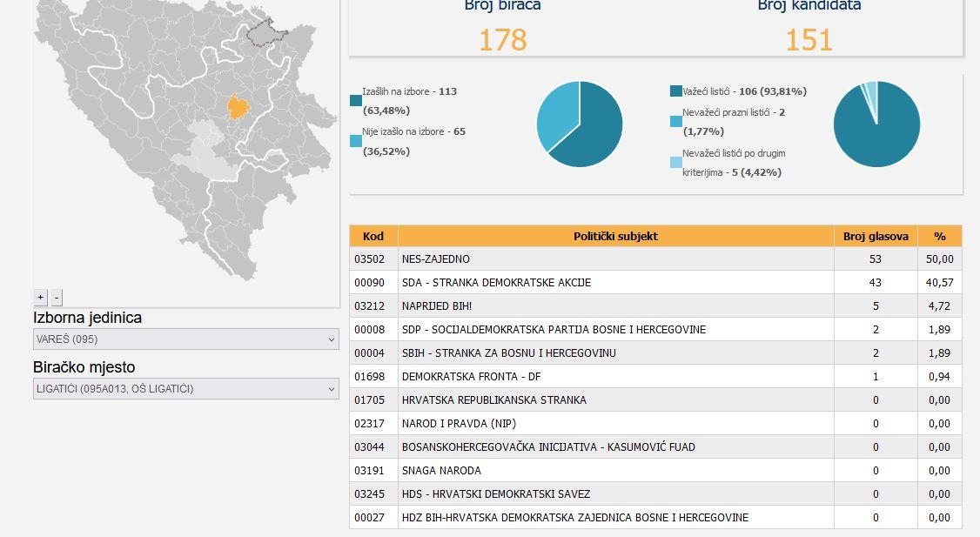Click the voter turnout pie chart
The height and width of the screenshot is (537, 980).
pyautogui.click(x=580, y=124)
